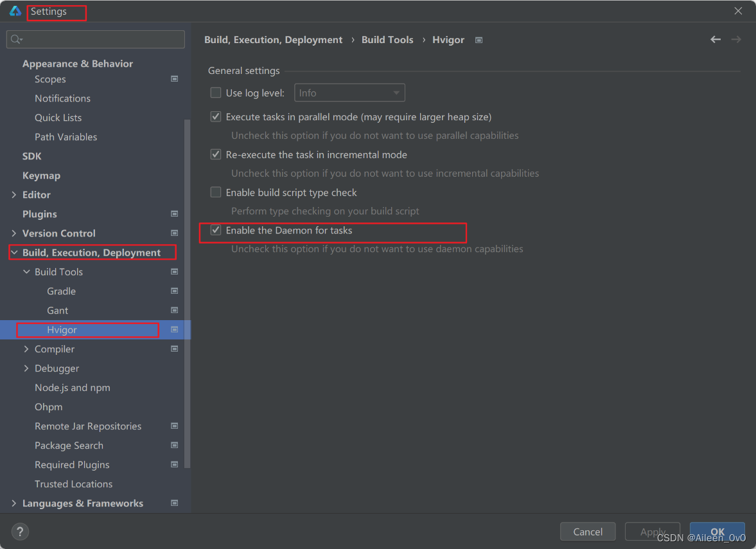Click the Required Plugins project-level icon
Screen dimensions: 756x549
point(175,465)
